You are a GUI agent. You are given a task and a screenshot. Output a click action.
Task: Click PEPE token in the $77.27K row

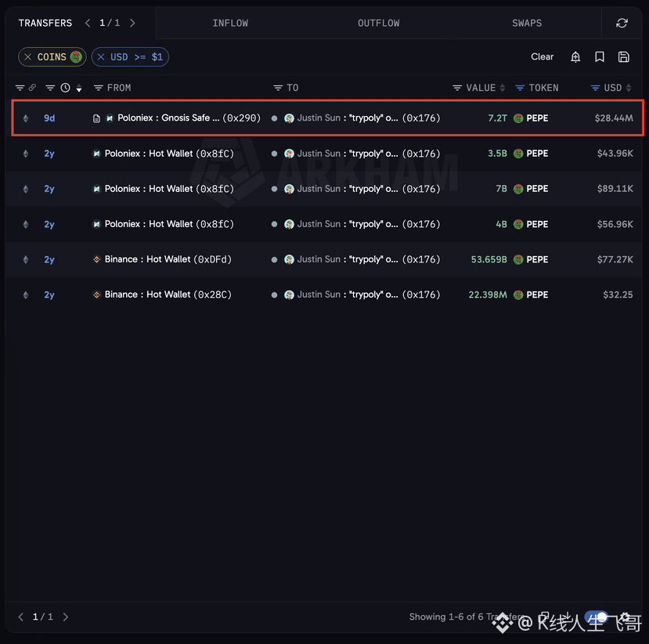[x=537, y=259]
